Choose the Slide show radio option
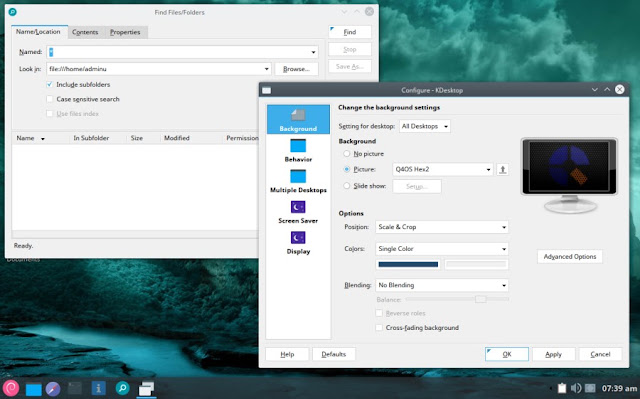This screenshot has width=640, height=399. 347,186
